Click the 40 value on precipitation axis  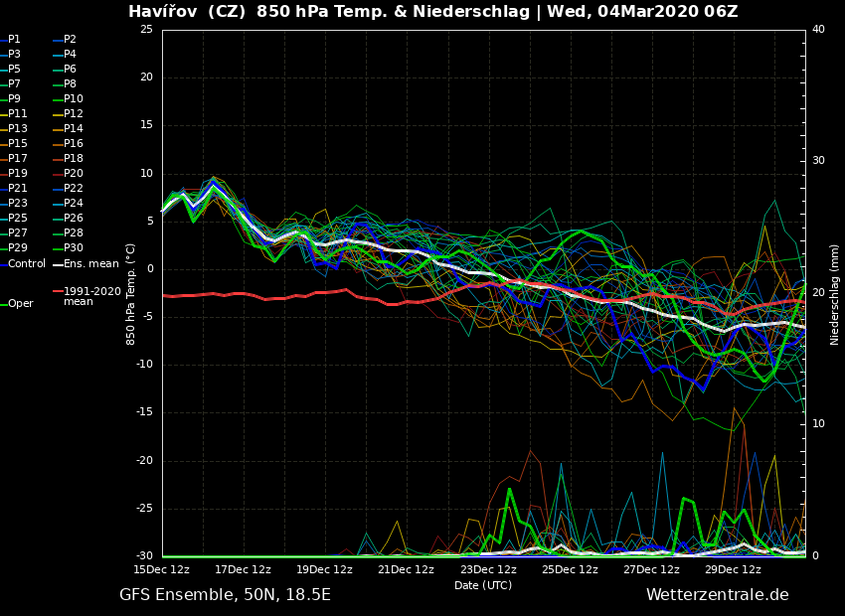[818, 30]
